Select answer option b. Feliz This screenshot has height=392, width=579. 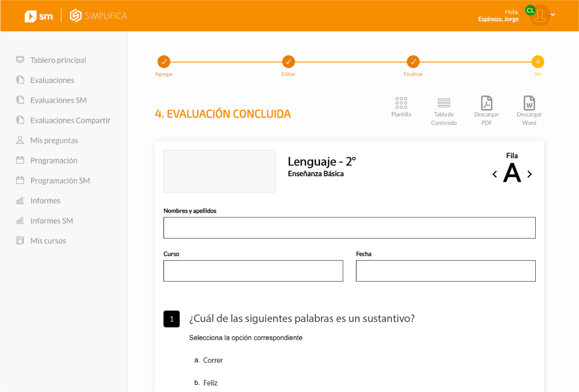[x=206, y=383]
